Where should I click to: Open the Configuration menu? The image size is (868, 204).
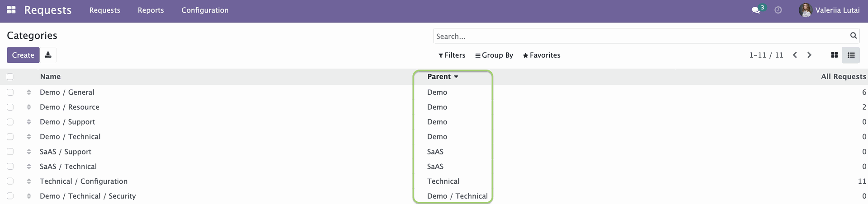[x=205, y=10]
